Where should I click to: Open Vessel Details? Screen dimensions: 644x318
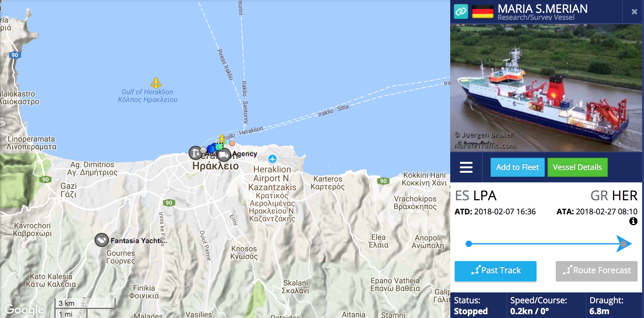[577, 167]
